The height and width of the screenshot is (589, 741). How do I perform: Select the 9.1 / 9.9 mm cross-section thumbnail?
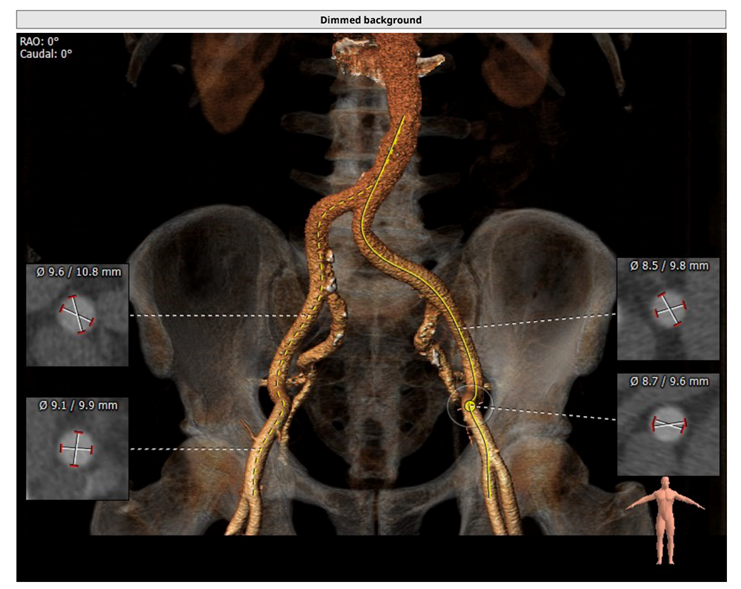pos(77,448)
